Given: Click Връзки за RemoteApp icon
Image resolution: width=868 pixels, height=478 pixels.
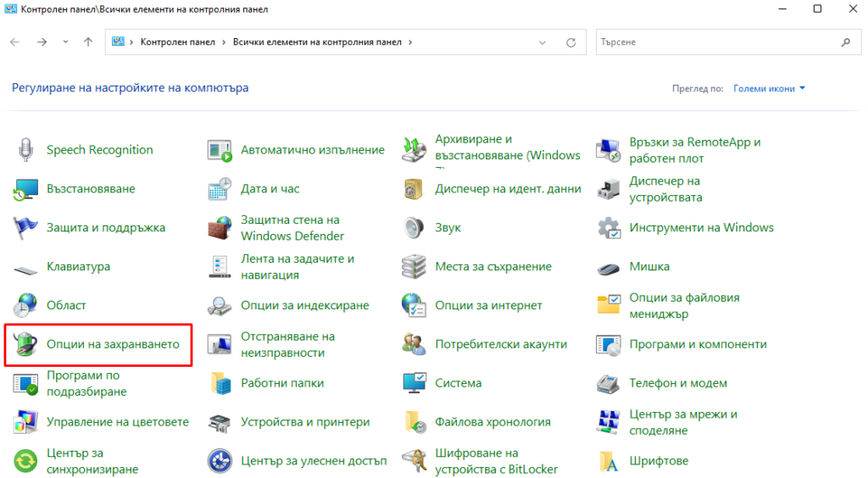Looking at the screenshot, I should pyautogui.click(x=609, y=150).
